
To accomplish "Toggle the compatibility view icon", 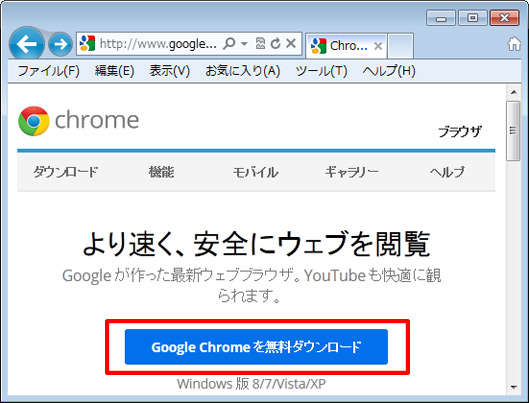I will click(260, 44).
